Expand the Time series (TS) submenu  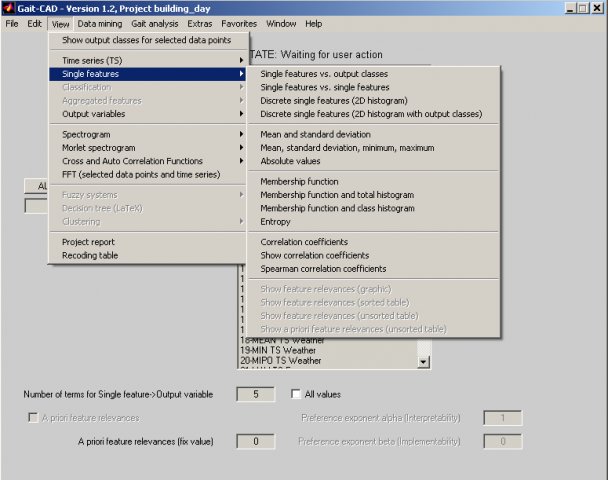147,60
